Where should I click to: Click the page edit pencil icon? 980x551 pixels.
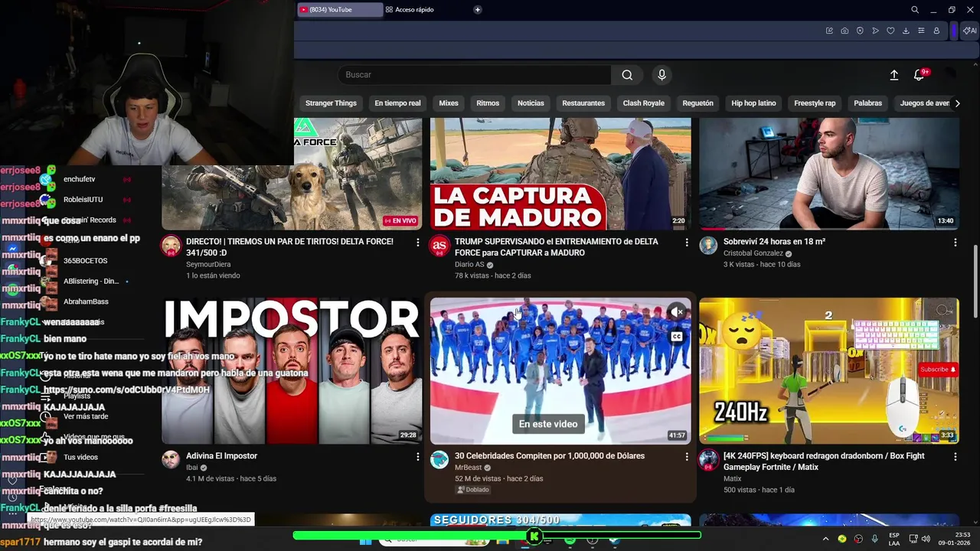pyautogui.click(x=829, y=31)
